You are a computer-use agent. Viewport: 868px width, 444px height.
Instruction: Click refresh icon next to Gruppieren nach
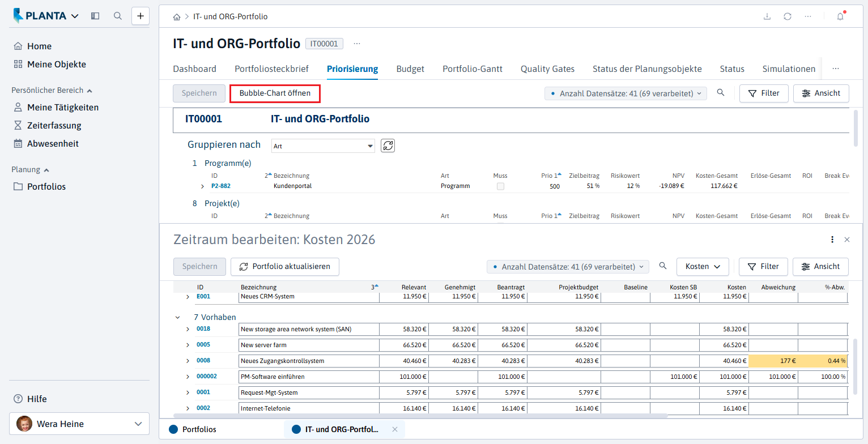pyautogui.click(x=388, y=146)
